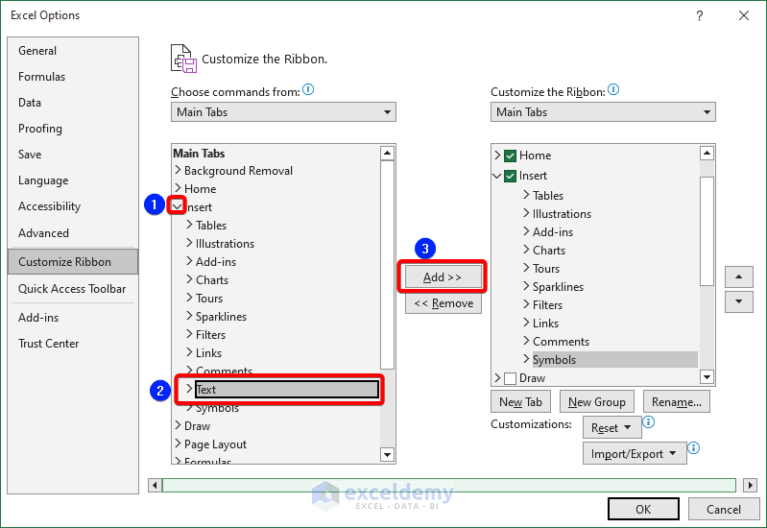
Task: Select Charts in right ribbon list
Action: pos(549,251)
